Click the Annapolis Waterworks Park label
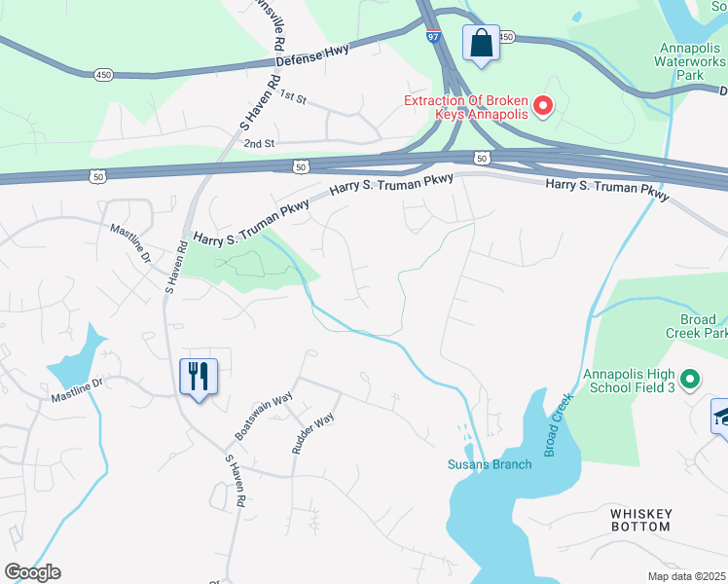728x584 pixels. (x=689, y=61)
